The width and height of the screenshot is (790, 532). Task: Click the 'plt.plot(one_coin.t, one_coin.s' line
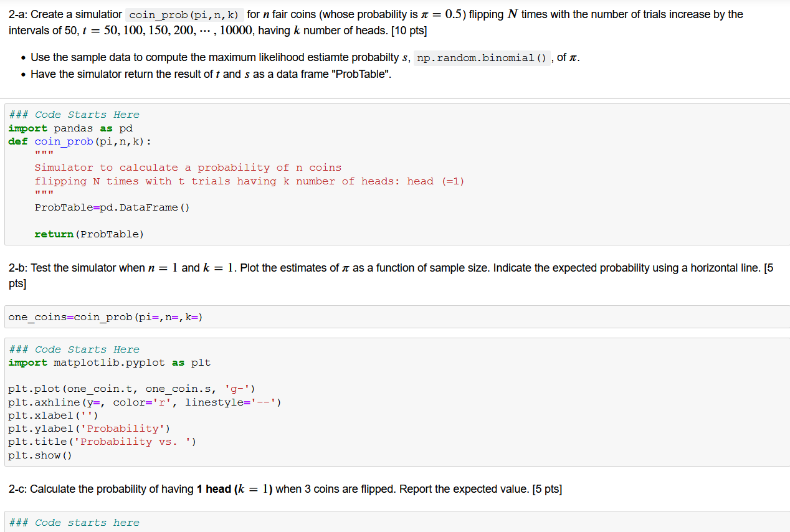(x=132, y=389)
